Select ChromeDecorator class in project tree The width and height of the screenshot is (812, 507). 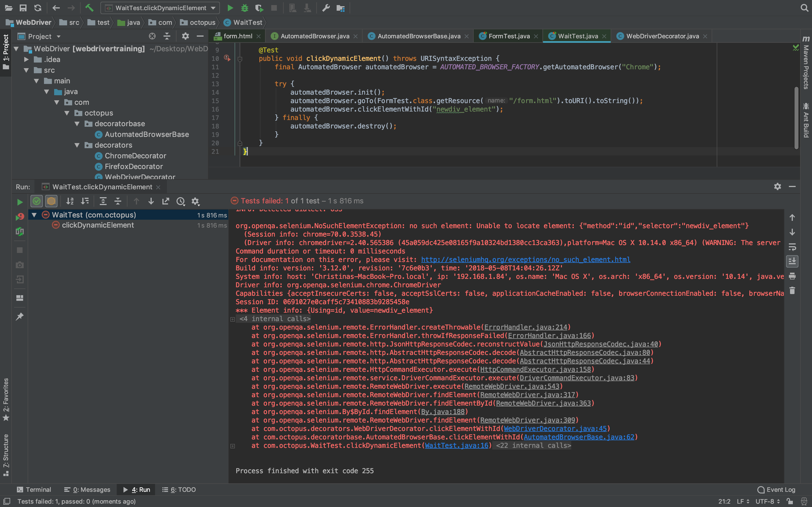click(x=135, y=156)
